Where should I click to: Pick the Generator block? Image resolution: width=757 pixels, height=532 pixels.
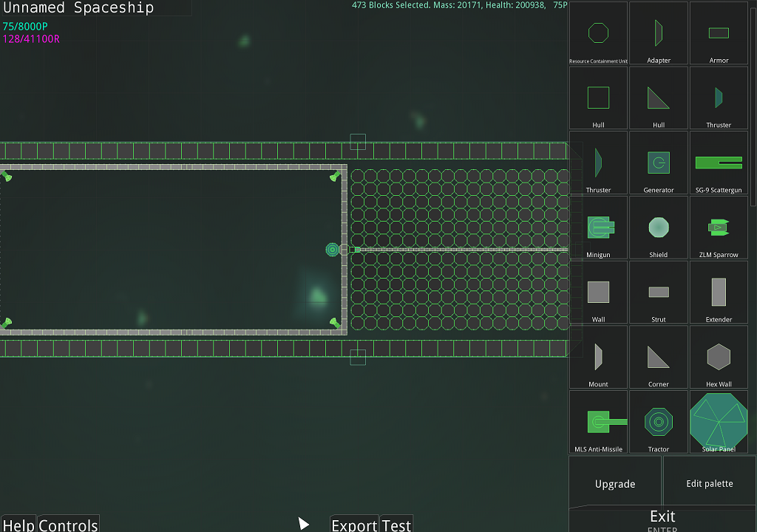[659, 163]
